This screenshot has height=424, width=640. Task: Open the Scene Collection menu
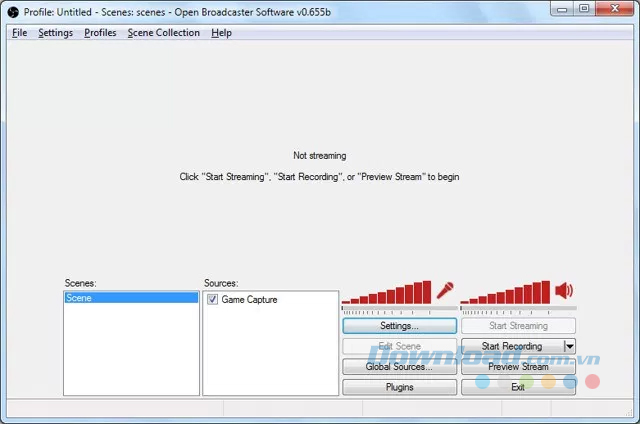click(x=164, y=33)
